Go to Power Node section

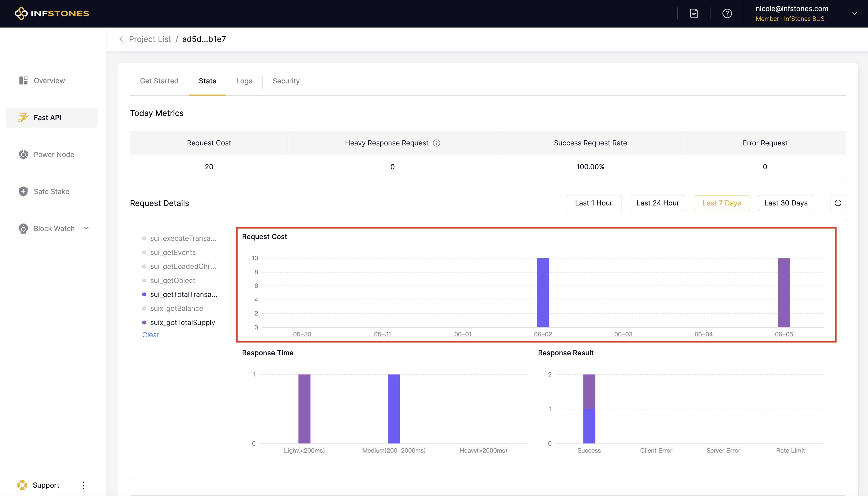point(53,155)
